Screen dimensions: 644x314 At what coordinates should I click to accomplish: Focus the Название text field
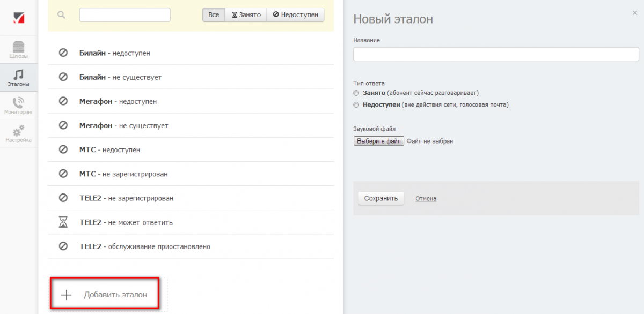[495, 54]
